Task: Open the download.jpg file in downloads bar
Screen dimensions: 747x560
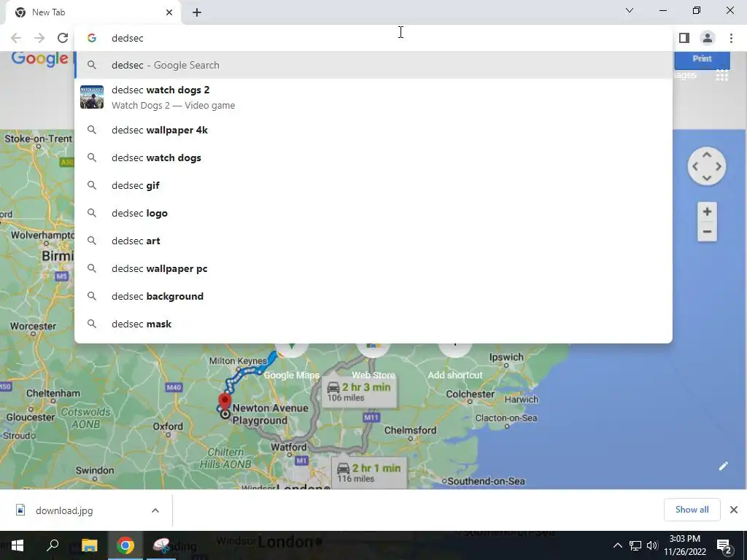Action: [x=64, y=510]
